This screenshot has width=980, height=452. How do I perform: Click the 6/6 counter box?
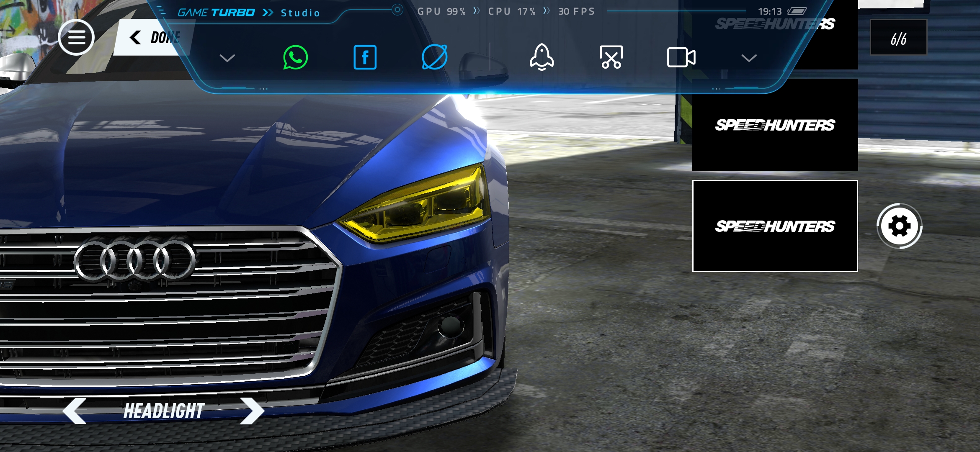(898, 37)
